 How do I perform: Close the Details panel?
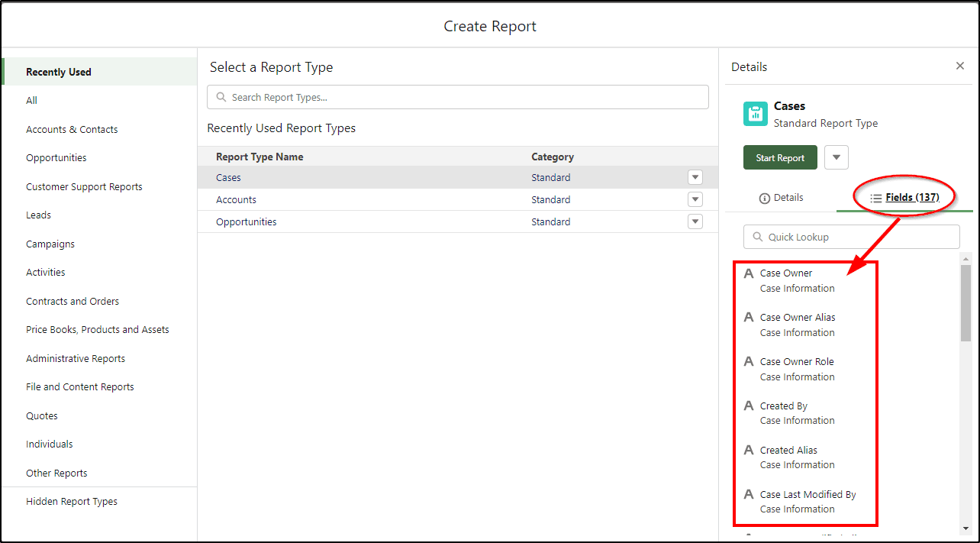tap(960, 66)
